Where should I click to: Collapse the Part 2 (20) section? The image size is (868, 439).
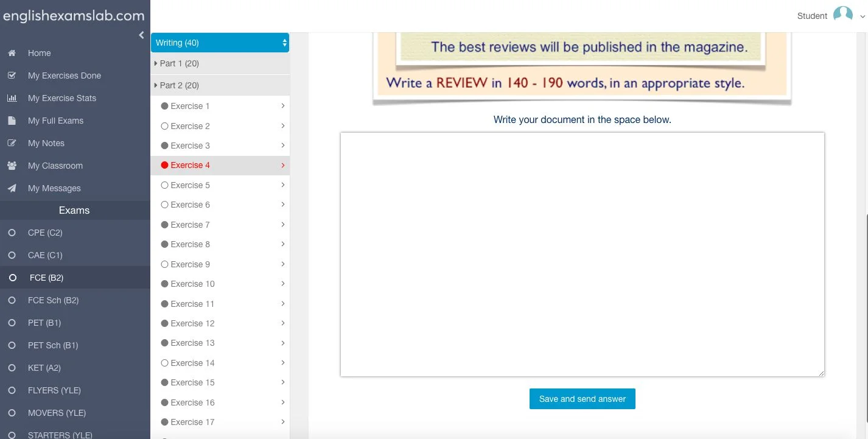pyautogui.click(x=179, y=85)
